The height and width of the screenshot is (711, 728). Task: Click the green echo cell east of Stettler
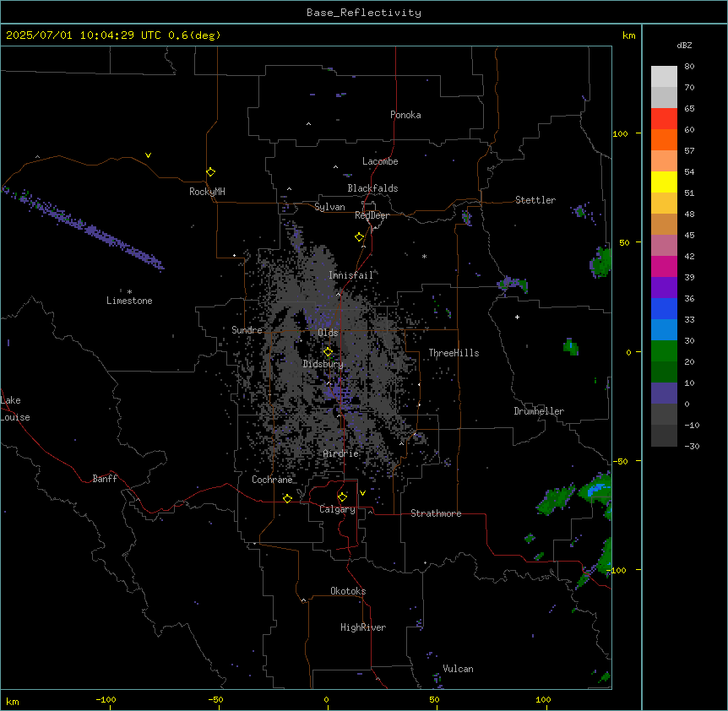tap(600, 262)
